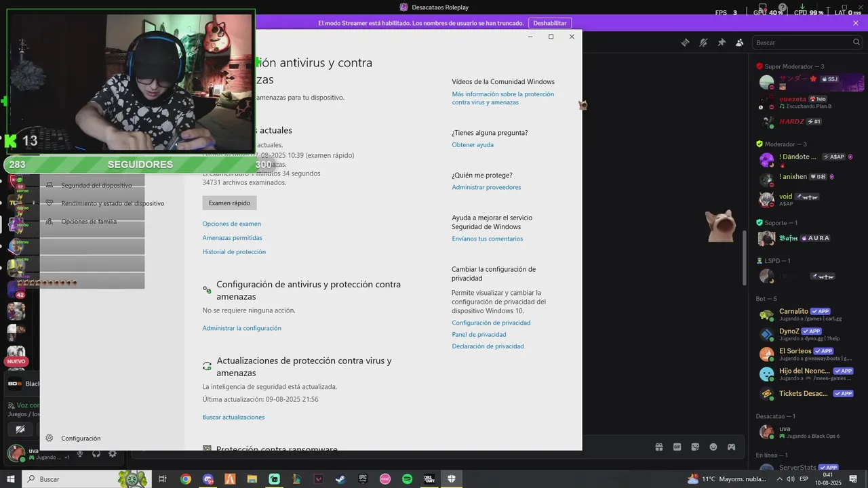Toggle Discord channel notification mute bell
868x488 pixels.
703,42
